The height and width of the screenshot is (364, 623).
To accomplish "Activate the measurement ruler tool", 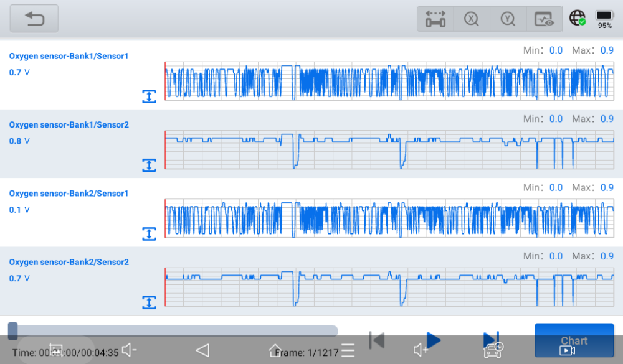I will click(x=435, y=19).
